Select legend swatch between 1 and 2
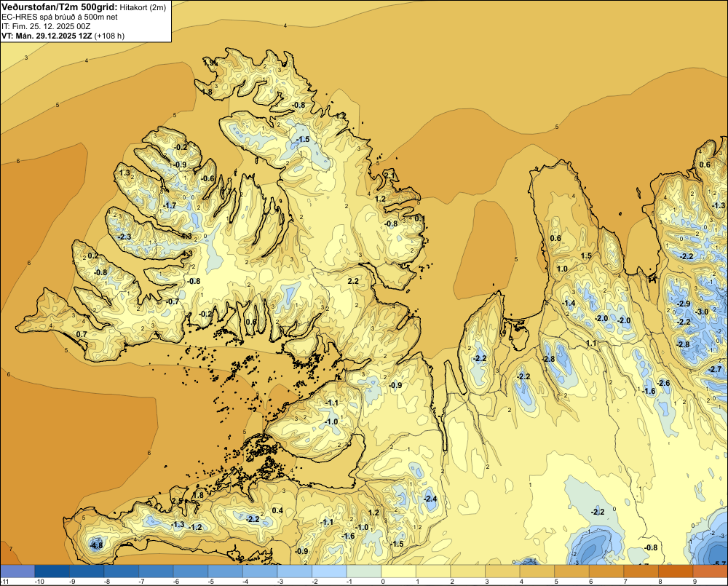 click(433, 571)
